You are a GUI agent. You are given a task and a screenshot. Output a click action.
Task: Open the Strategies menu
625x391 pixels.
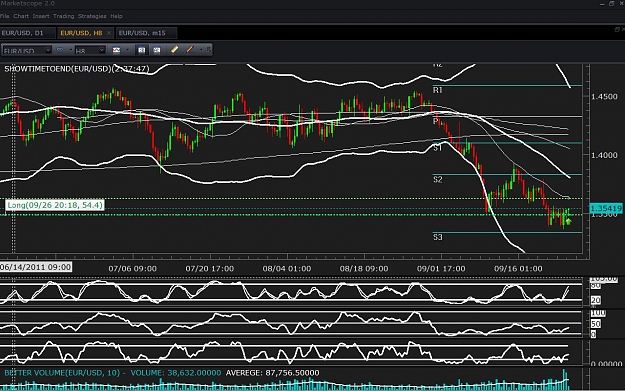click(x=92, y=16)
